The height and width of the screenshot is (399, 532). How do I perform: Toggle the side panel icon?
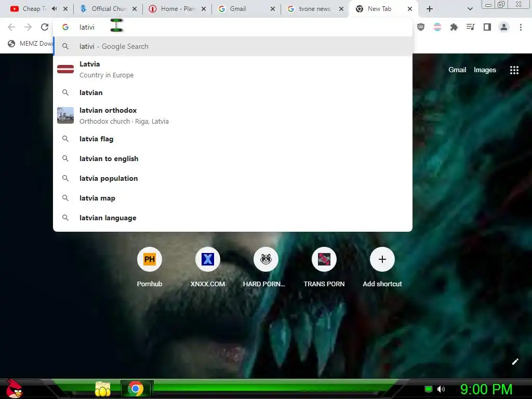tap(487, 27)
